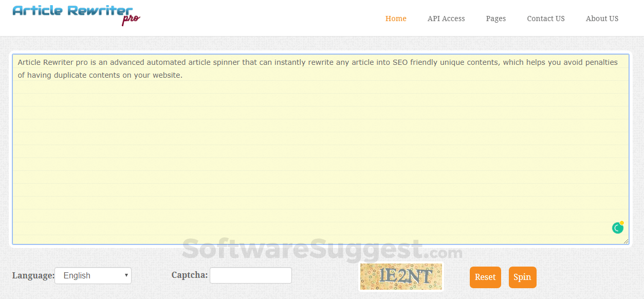Go to Contact US
644x299 pixels.
coord(545,19)
